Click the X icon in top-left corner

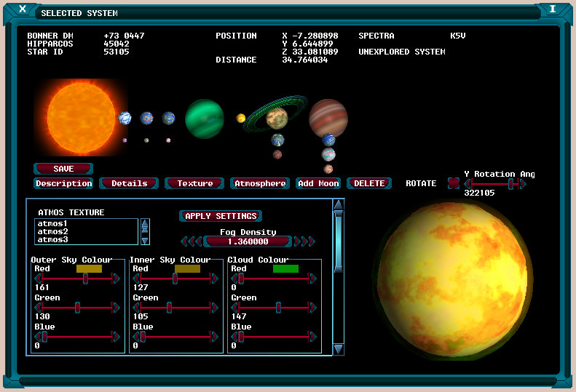coord(23,9)
